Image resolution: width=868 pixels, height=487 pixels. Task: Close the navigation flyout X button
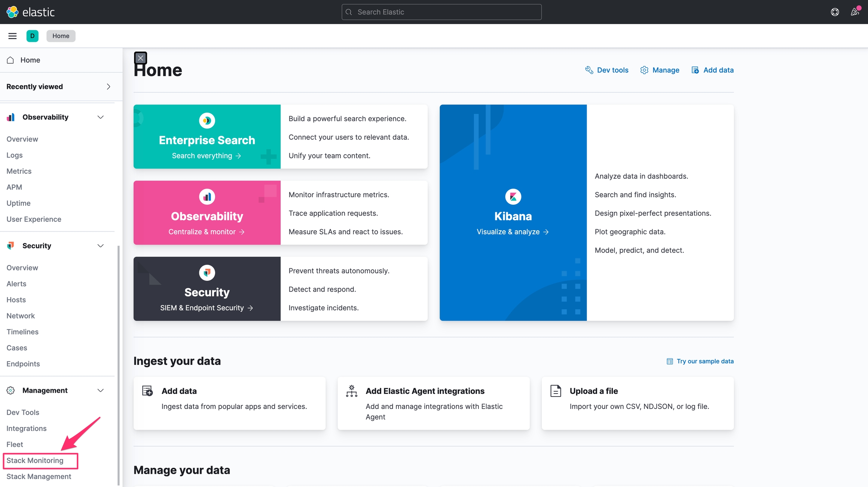(141, 58)
